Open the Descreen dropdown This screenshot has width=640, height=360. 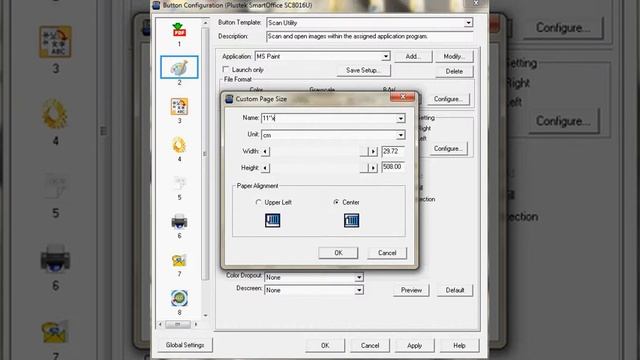point(359,290)
